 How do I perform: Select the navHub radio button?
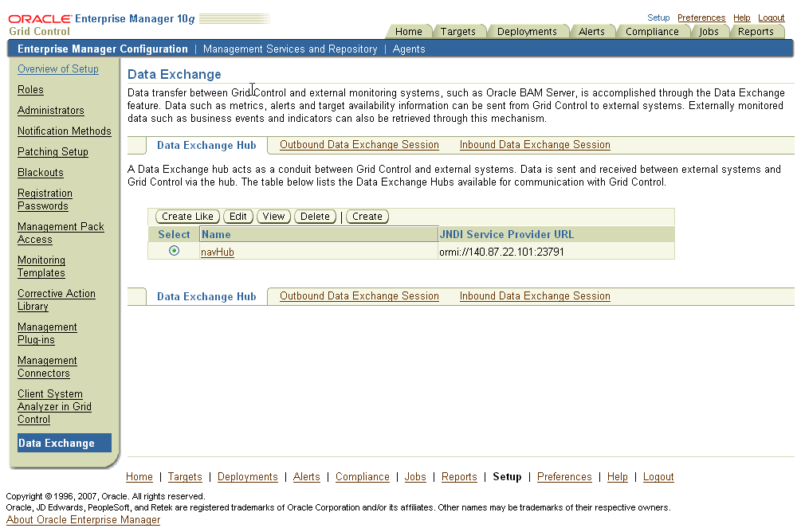(175, 251)
